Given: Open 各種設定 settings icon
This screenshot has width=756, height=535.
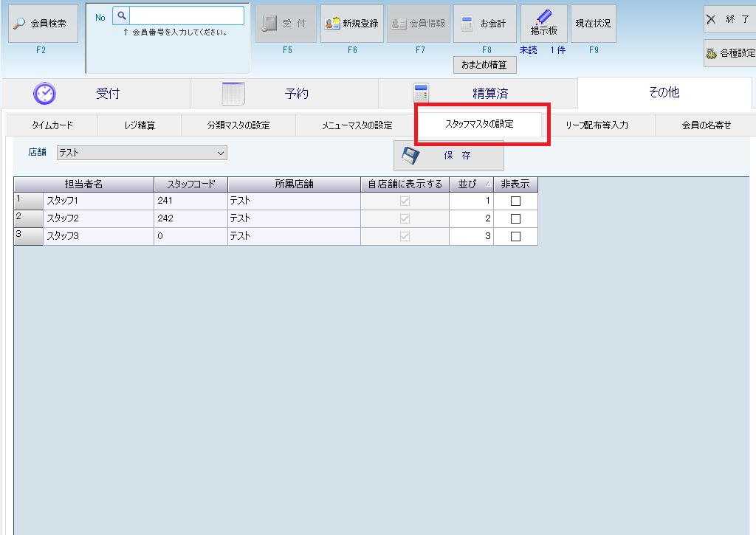Looking at the screenshot, I should (x=712, y=53).
